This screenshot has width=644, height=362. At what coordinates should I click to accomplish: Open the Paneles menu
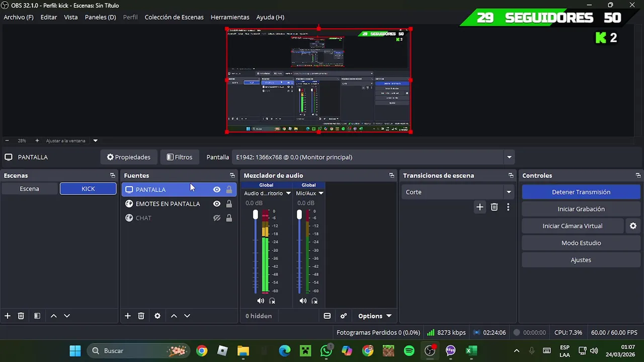pos(100,17)
